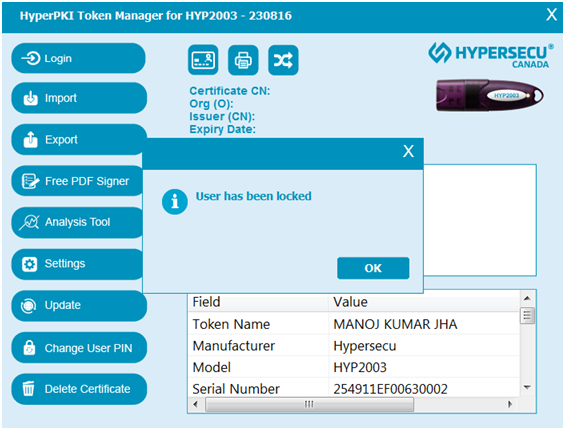Image resolution: width=565 pixels, height=430 pixels.
Task: Click the table scroll up arrow
Action: [527, 298]
